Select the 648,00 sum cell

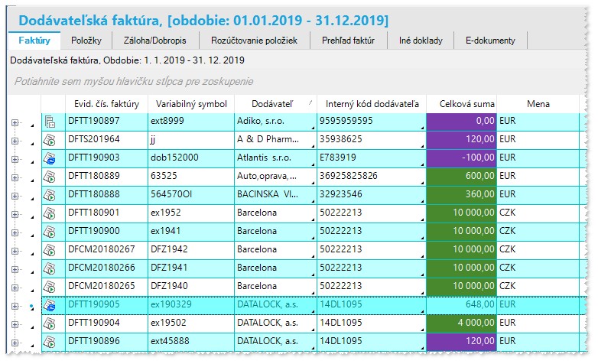[x=461, y=306]
